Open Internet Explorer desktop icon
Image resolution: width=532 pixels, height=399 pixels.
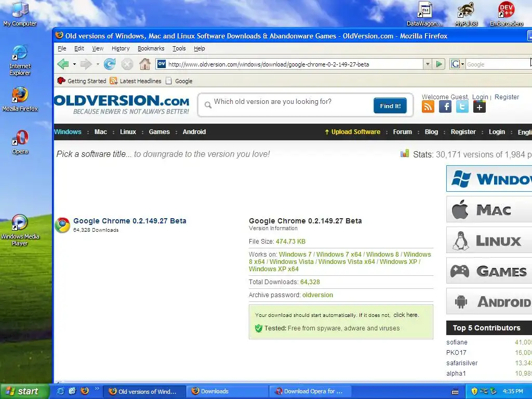coord(20,60)
